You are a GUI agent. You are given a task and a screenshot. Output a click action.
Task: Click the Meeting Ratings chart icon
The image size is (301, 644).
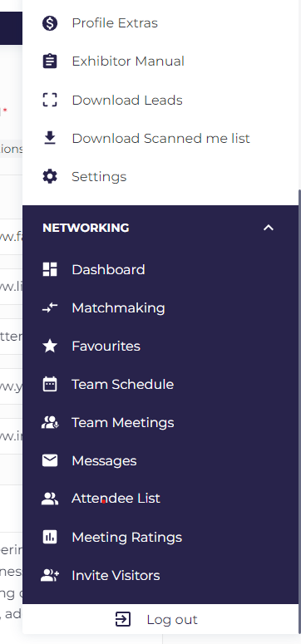50,537
